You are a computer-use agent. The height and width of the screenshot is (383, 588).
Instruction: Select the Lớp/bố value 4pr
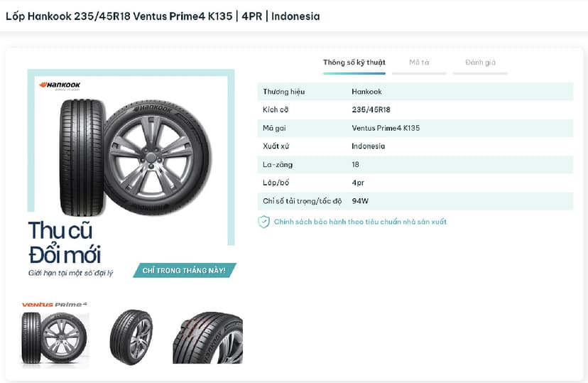pos(358,183)
